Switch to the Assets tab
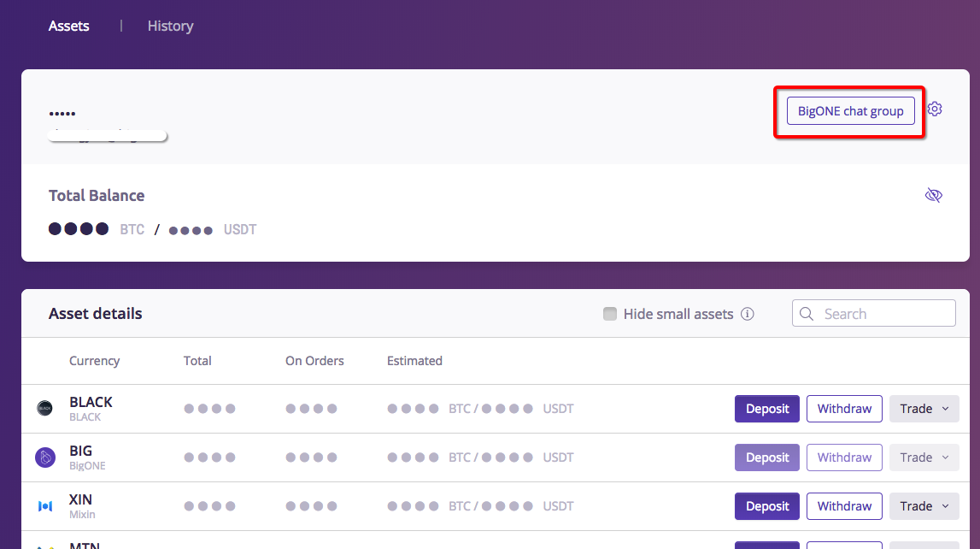The height and width of the screenshot is (549, 980). click(x=69, y=26)
